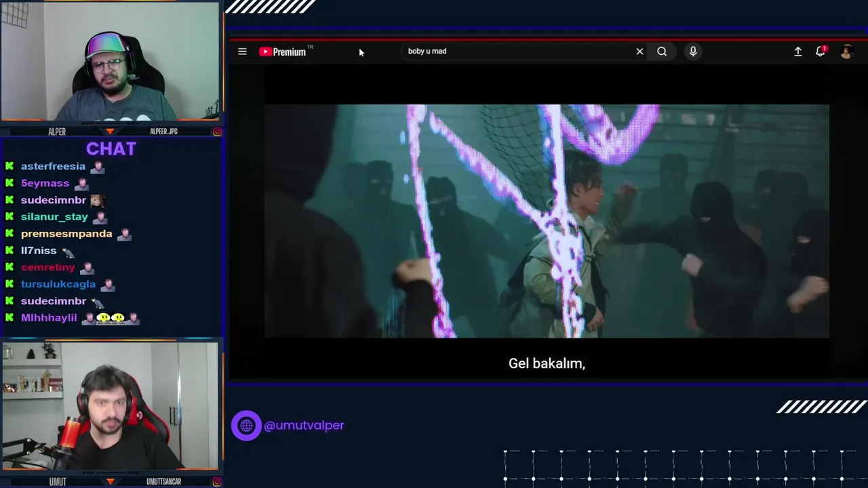
Task: Open the account avatar menu
Action: coord(846,52)
